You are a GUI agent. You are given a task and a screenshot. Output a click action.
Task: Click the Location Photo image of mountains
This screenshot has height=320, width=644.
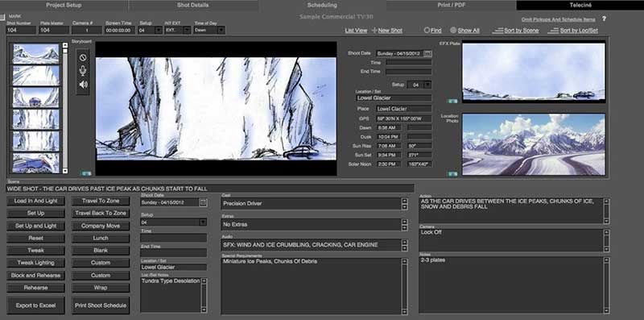(534, 144)
